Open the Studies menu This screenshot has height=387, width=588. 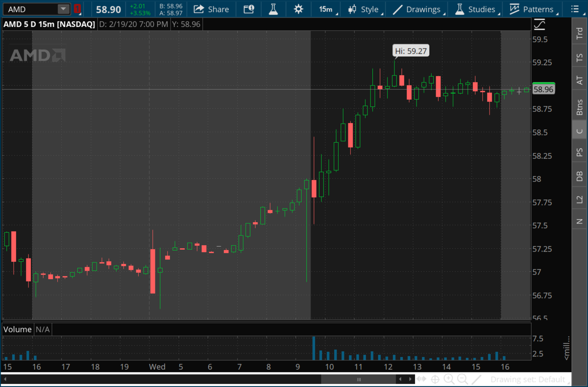[x=476, y=9]
